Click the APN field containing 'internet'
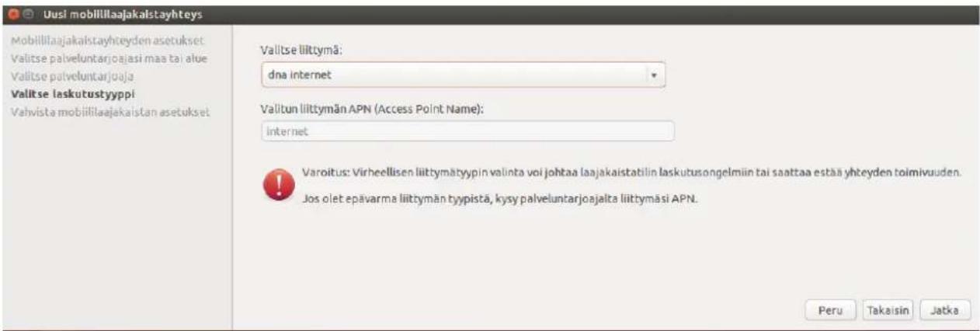Screen dimensions: 980x331 467,132
